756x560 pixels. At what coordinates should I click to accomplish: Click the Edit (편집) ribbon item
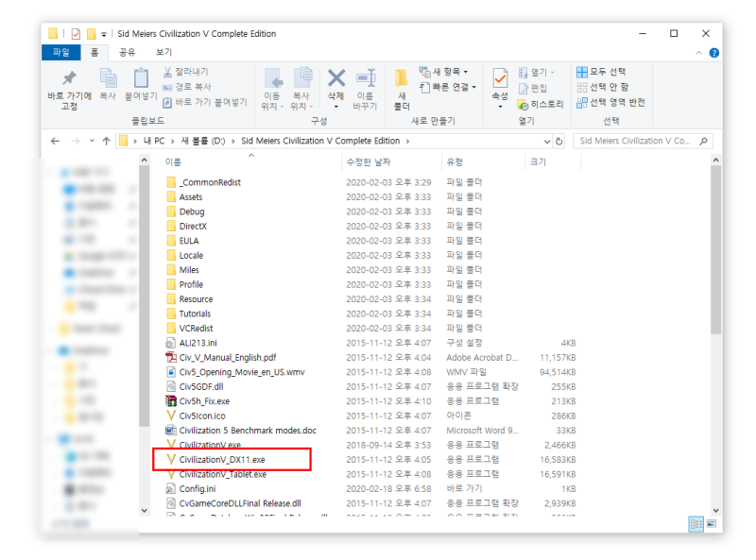pyautogui.click(x=533, y=88)
